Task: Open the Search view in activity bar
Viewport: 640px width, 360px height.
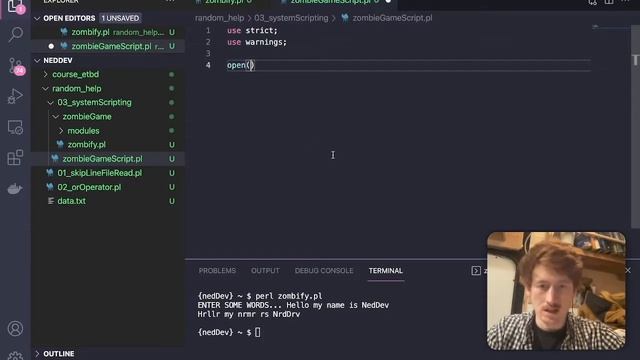Action: 15,35
